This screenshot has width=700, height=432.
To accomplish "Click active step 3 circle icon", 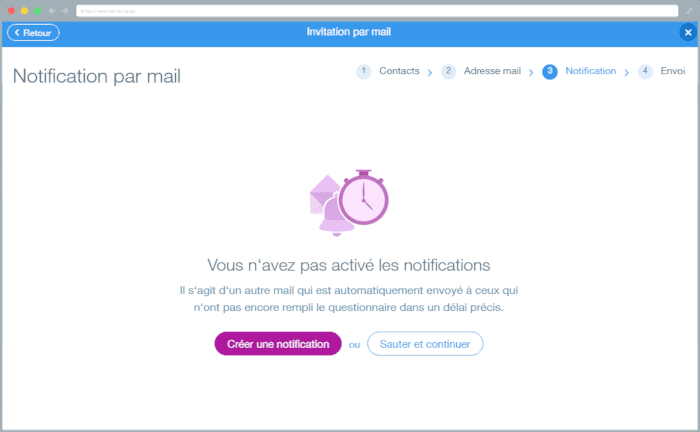I will tap(550, 71).
